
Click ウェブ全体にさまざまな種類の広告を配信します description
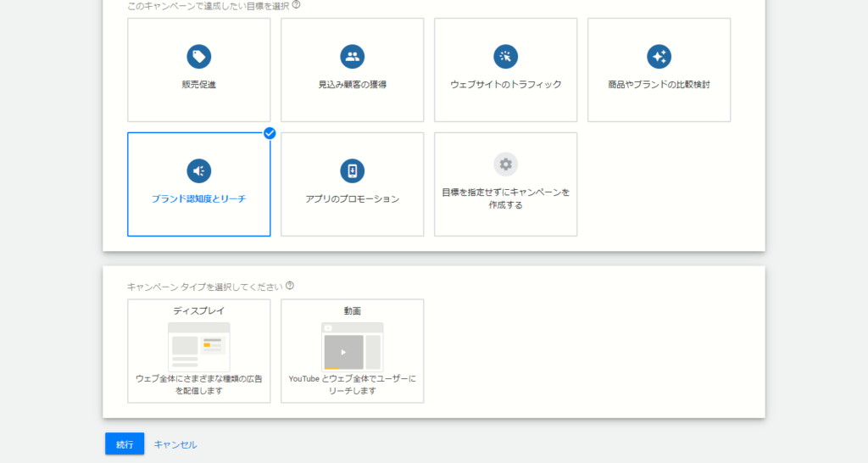click(198, 384)
